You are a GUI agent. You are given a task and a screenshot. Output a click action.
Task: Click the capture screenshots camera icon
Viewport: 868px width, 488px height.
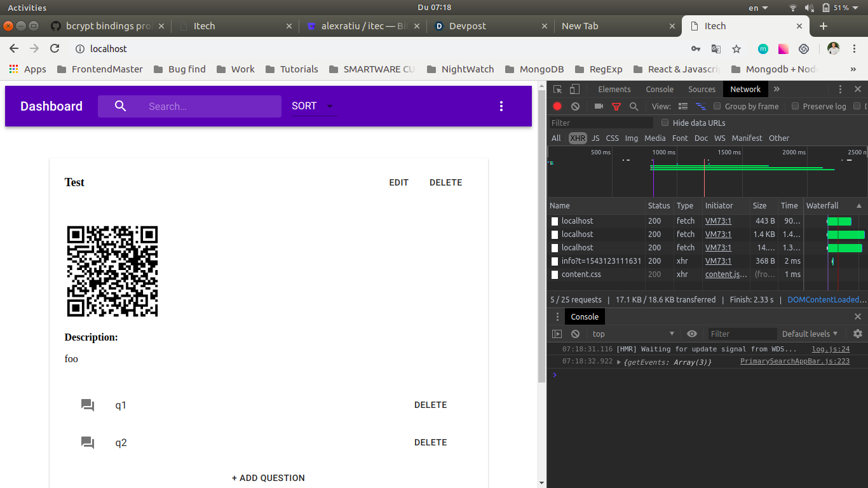click(599, 107)
